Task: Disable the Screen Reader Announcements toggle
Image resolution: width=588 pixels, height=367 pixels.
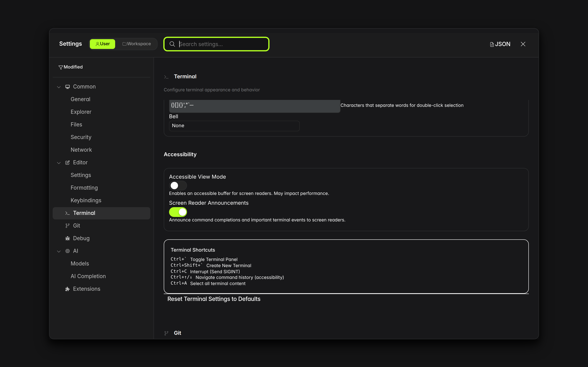Action: [178, 212]
